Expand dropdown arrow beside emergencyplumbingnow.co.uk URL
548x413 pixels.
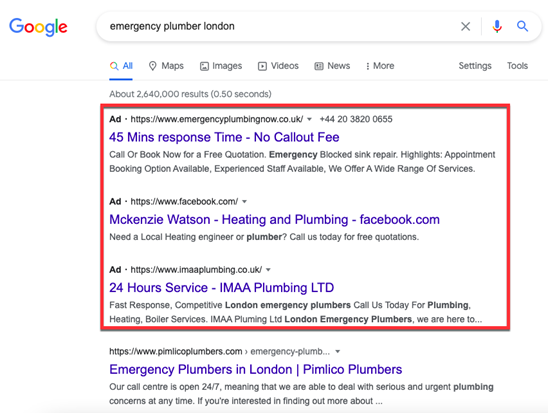pos(309,119)
